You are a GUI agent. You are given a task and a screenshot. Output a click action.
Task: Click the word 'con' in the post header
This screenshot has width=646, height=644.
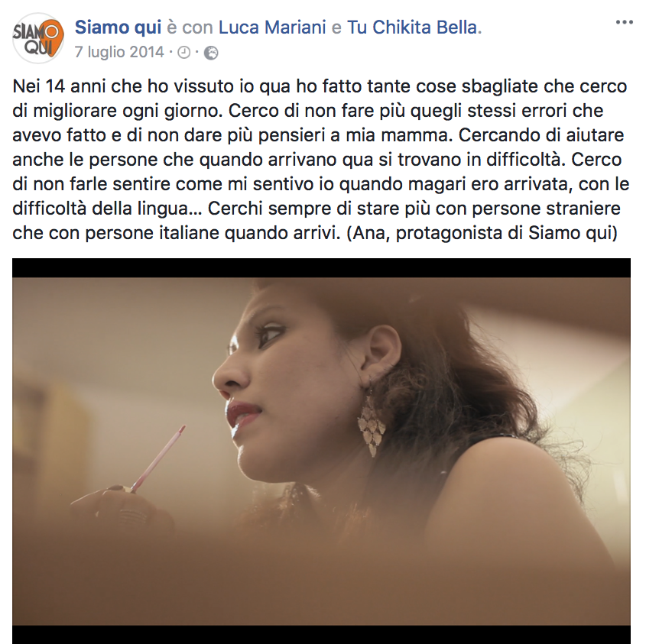pyautogui.click(x=197, y=28)
